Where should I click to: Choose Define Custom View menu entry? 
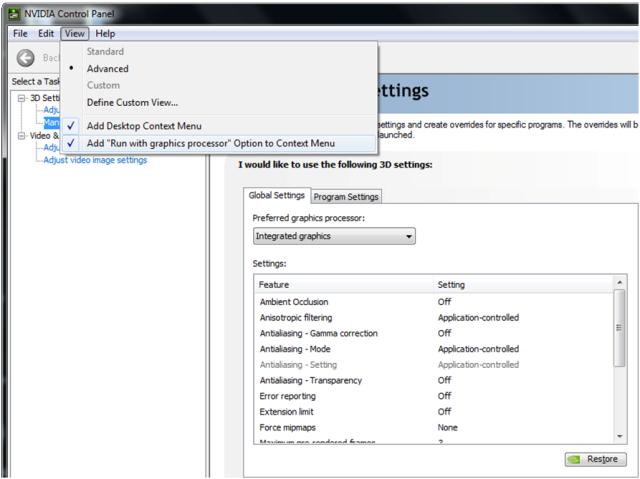(132, 102)
